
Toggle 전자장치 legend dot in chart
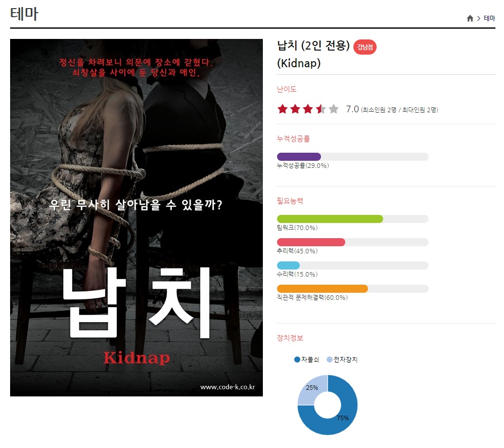pyautogui.click(x=330, y=360)
